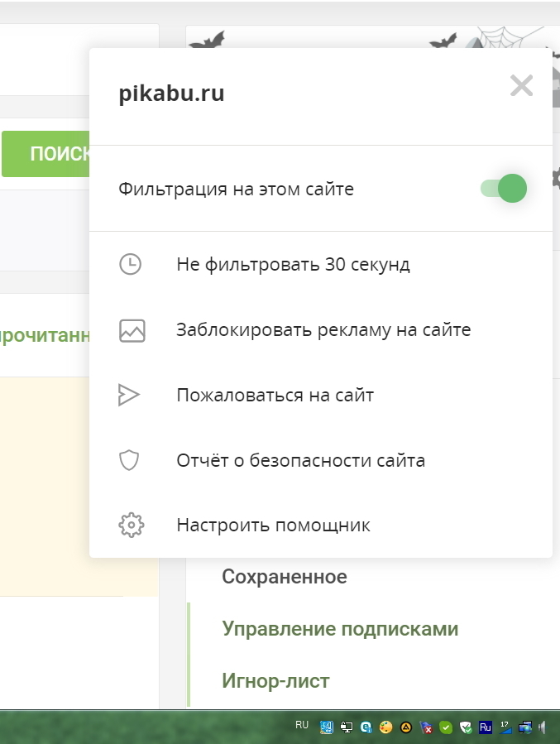Select Пожаловаться на сайт option
The width and height of the screenshot is (560, 744).
[275, 395]
